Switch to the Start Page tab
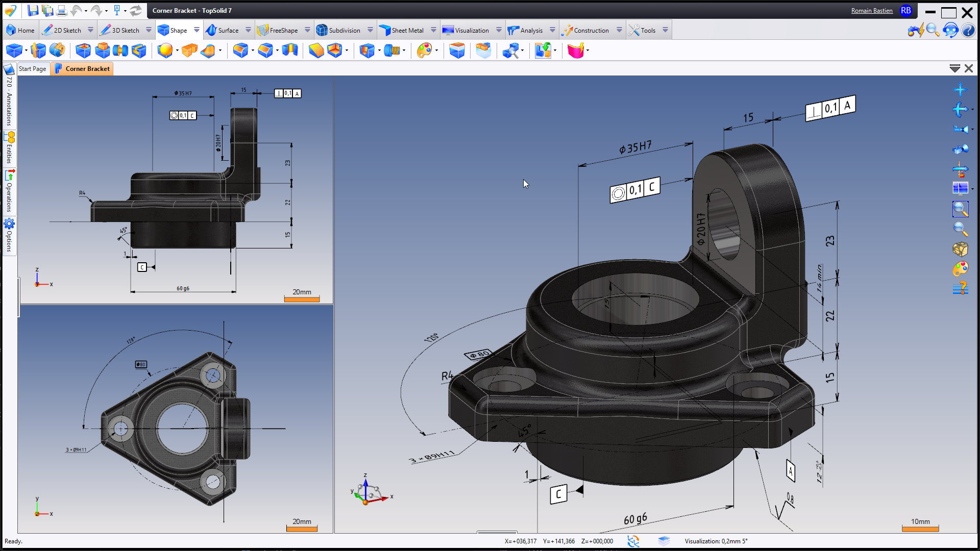Viewport: 980px width, 551px height. coord(32,69)
